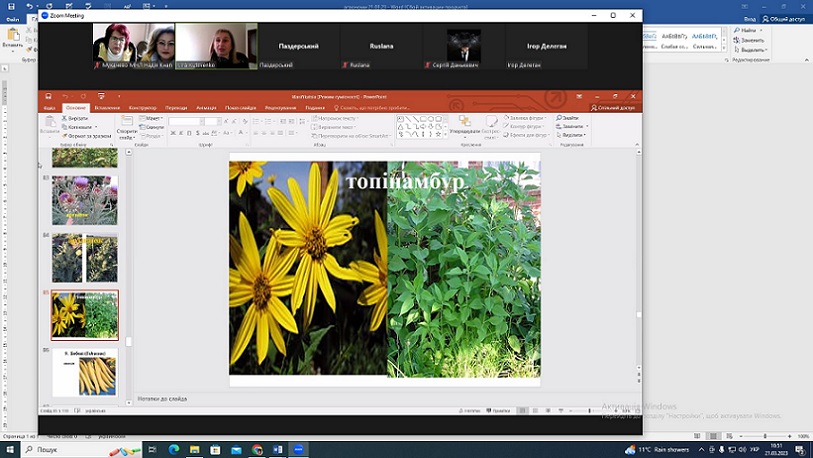
Task: Open Напрямок тексту text direction dropdown
Action: coord(335,118)
